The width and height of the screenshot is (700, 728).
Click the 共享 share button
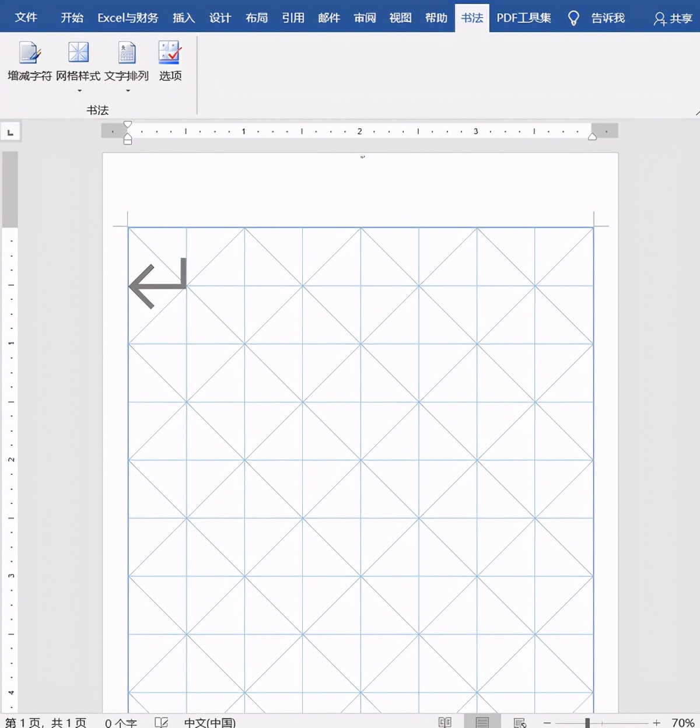tap(673, 19)
